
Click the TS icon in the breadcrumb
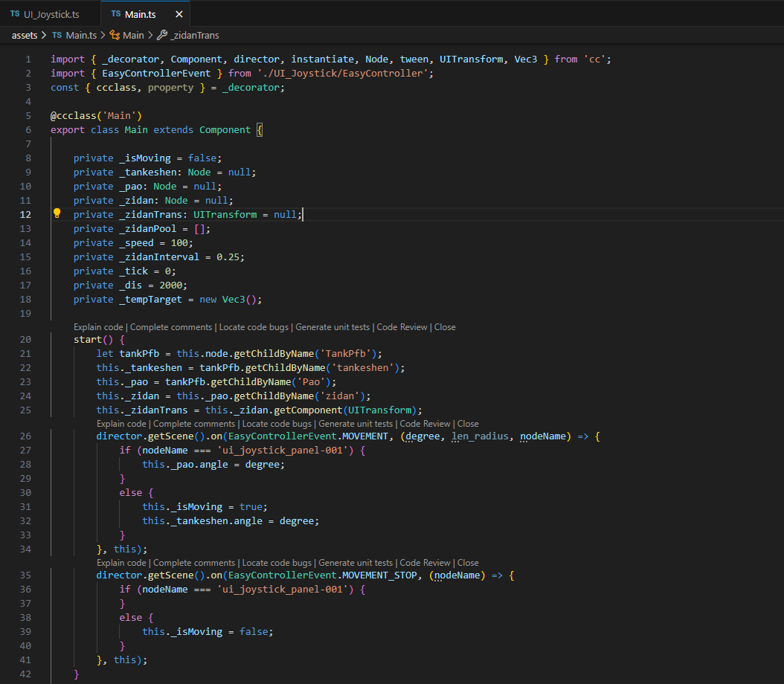[57, 35]
